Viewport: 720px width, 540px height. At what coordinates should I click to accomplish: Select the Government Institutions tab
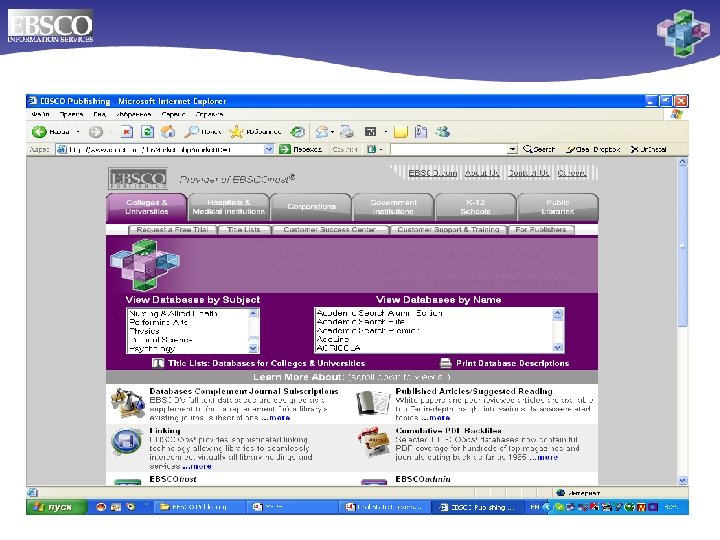(x=393, y=207)
